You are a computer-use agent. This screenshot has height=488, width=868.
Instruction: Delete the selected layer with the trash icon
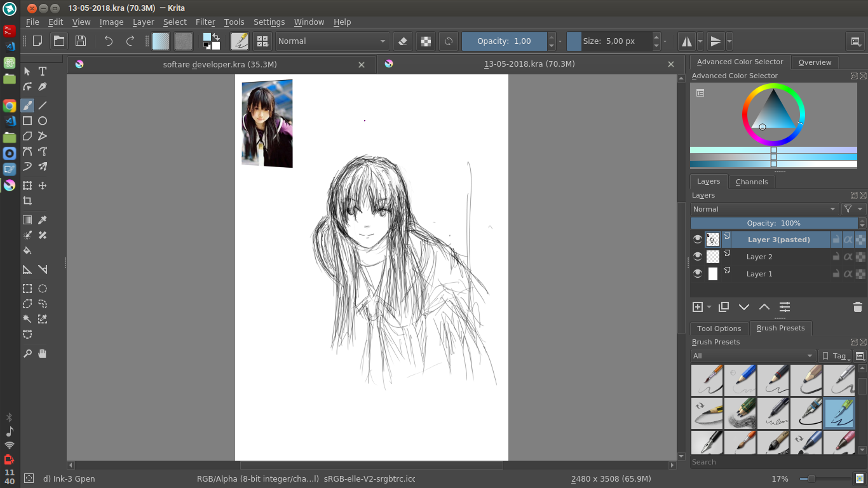[857, 307]
